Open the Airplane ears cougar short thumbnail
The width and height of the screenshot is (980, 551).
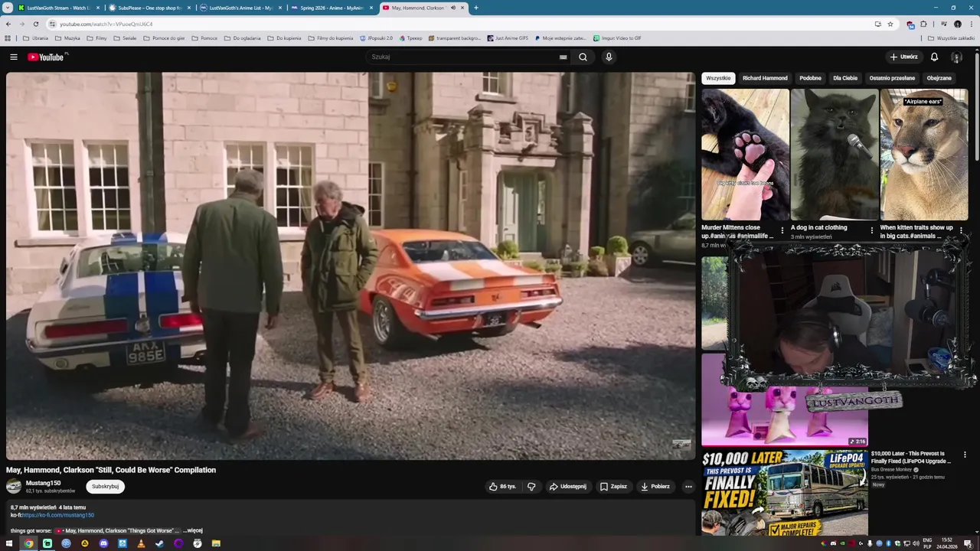coord(924,155)
